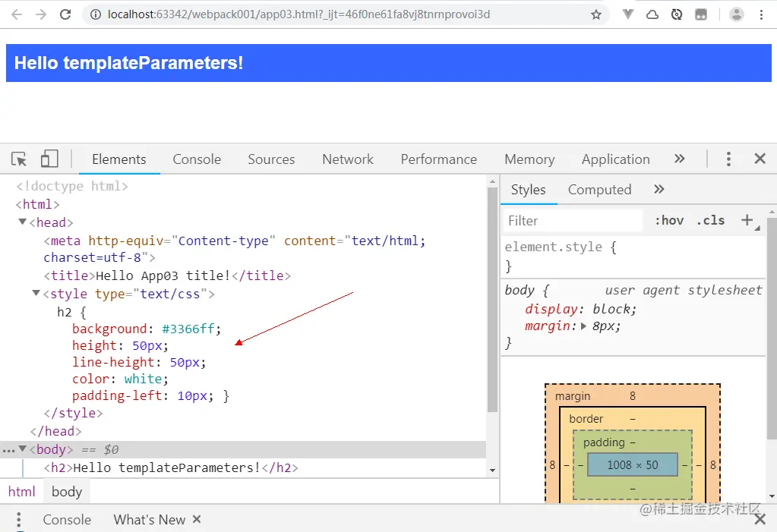The height and width of the screenshot is (532, 777).
Task: Select the meta http-equiv element
Action: pos(235,249)
